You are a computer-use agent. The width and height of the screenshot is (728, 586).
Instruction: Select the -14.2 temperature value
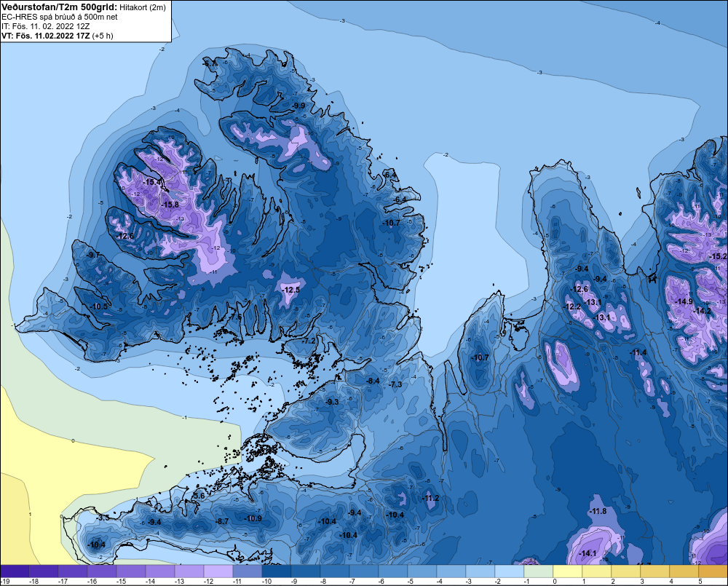pyautogui.click(x=702, y=311)
